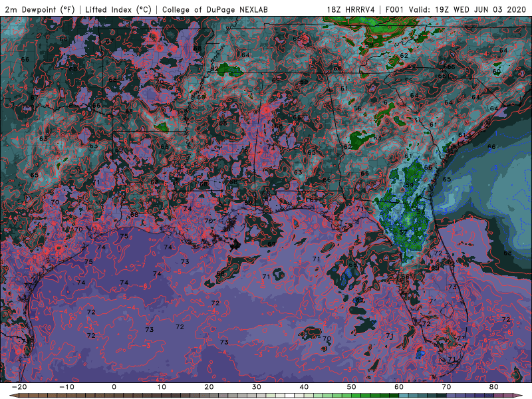Click the "Valid: 19Z WED JUN 03 2020" text

click(x=468, y=9)
